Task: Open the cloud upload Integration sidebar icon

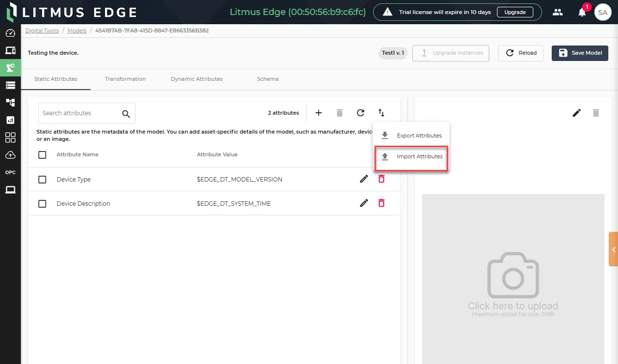Action: (x=10, y=155)
